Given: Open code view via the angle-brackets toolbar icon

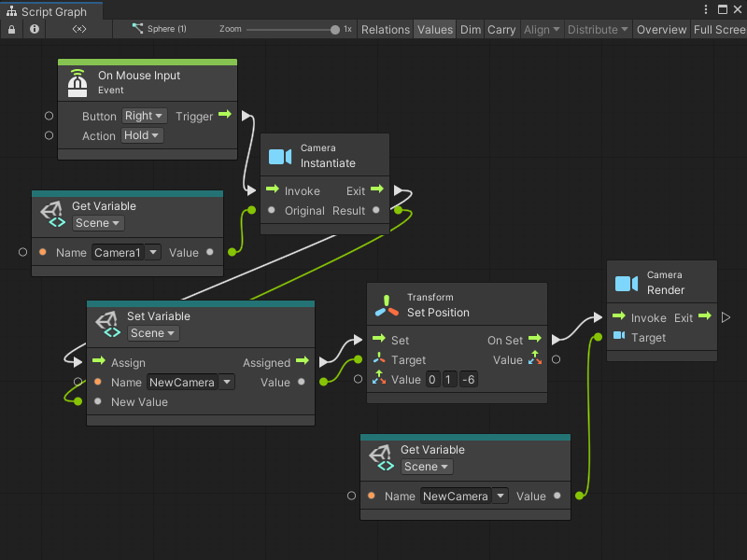Looking at the screenshot, I should 78,29.
